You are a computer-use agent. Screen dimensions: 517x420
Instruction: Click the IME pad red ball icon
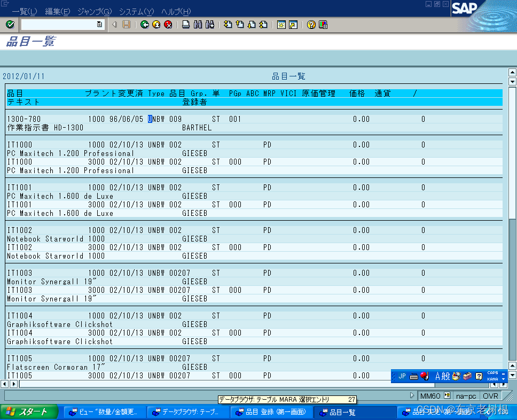(x=425, y=376)
